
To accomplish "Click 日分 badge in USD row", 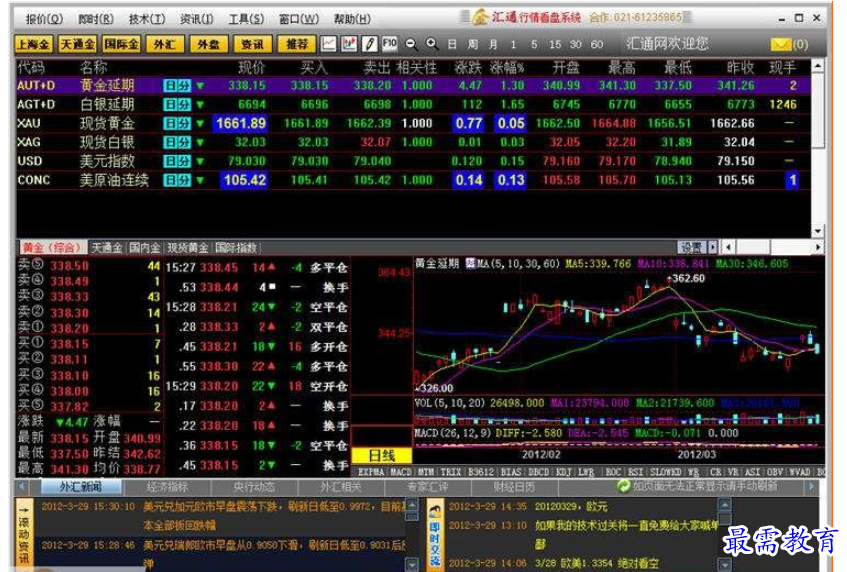I will pyautogui.click(x=177, y=161).
